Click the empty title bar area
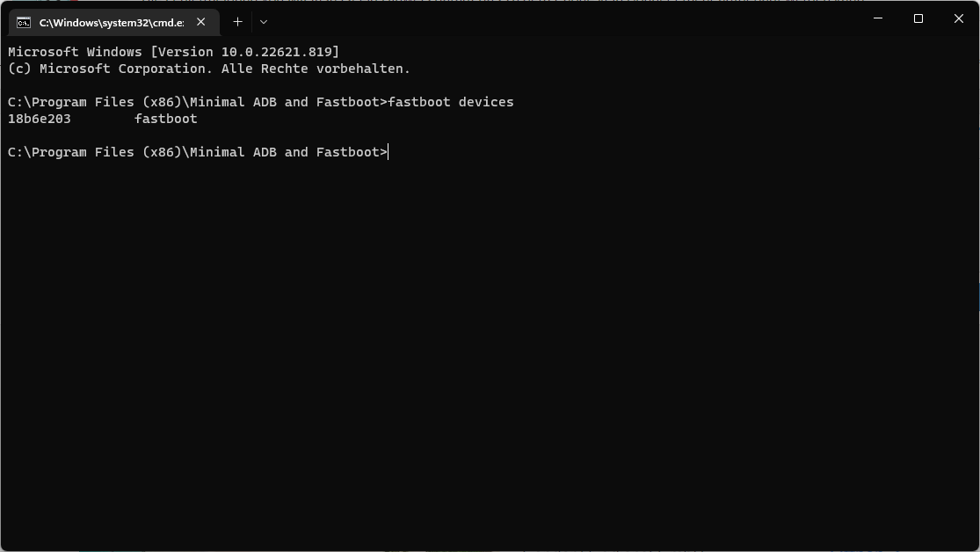The image size is (980, 552). pyautogui.click(x=563, y=18)
